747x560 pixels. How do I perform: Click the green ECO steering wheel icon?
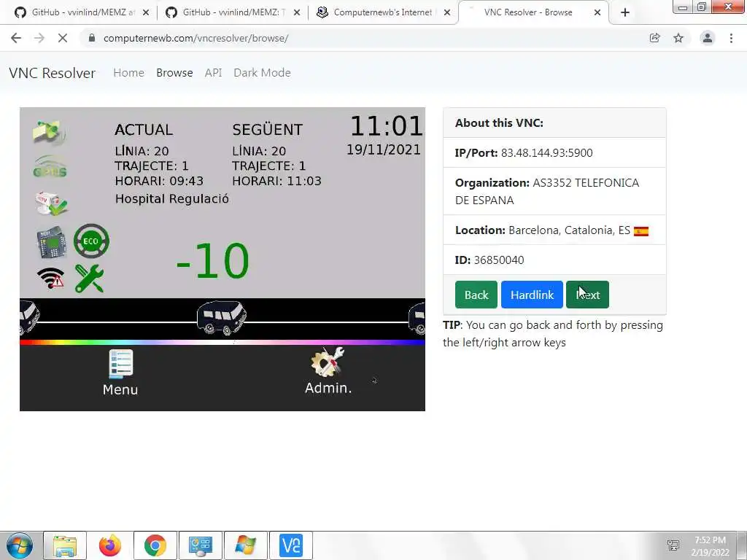[x=91, y=241]
